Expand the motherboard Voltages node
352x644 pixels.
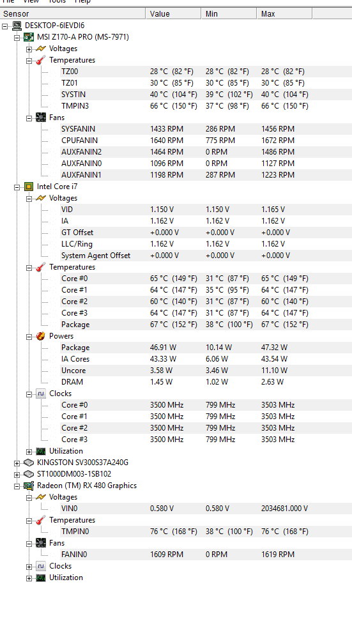coord(29,49)
